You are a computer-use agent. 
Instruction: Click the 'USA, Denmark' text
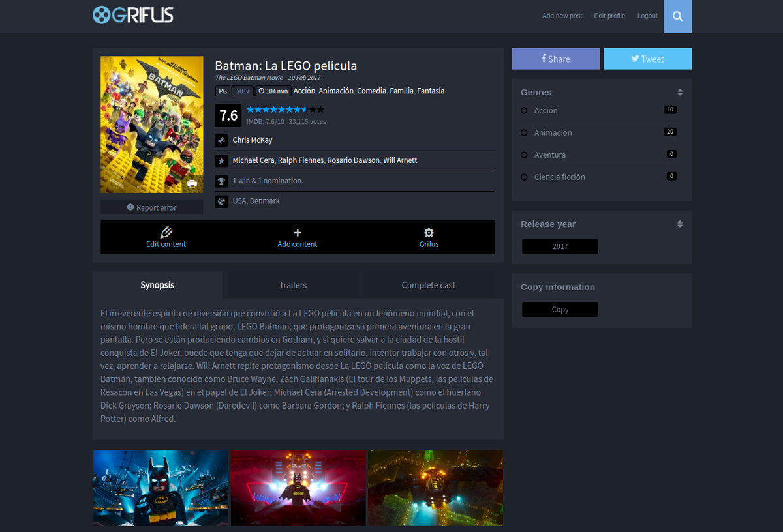point(256,201)
